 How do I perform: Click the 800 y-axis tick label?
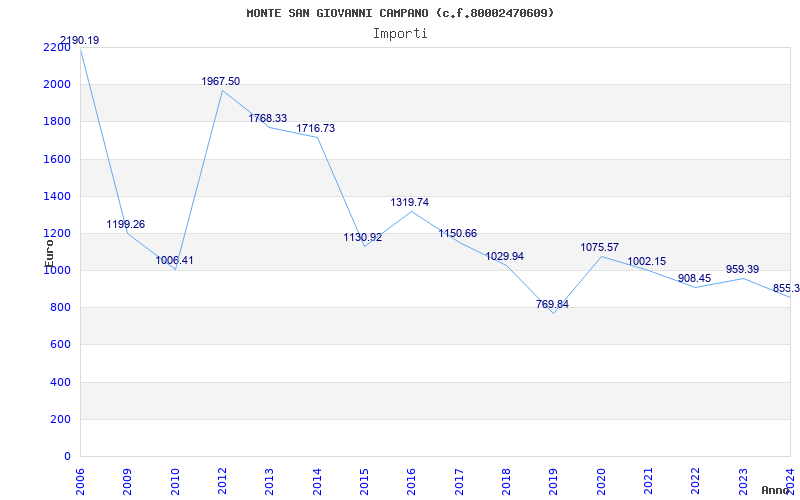click(x=61, y=308)
